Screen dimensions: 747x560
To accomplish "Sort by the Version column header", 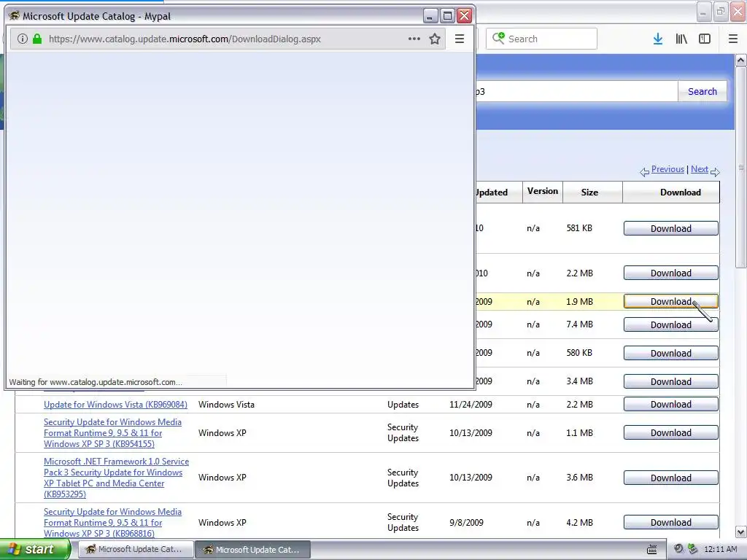I will [542, 191].
